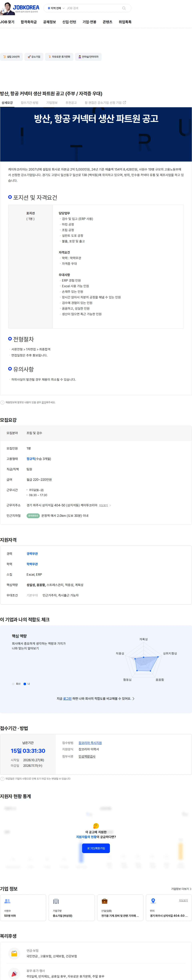Screen dimensions: 192x980
Task: Click the 자유로운 휴가문화 tag
Action: click(59, 57)
